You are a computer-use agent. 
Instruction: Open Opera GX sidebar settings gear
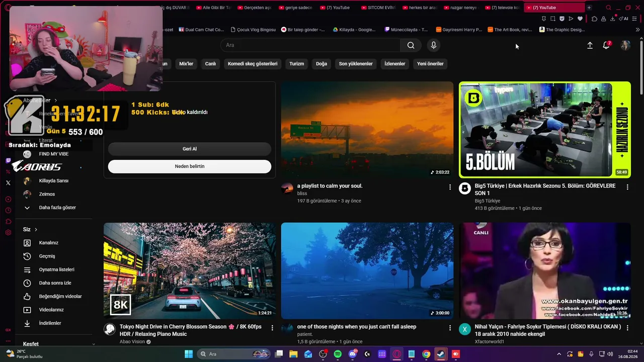pyautogui.click(x=8, y=233)
